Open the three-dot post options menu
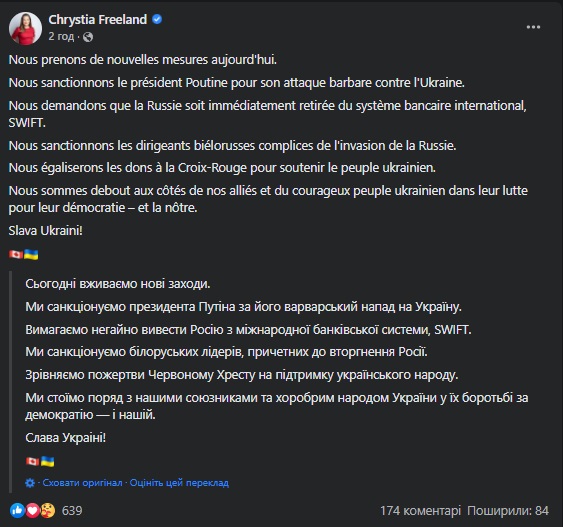The width and height of the screenshot is (563, 527). (533, 27)
